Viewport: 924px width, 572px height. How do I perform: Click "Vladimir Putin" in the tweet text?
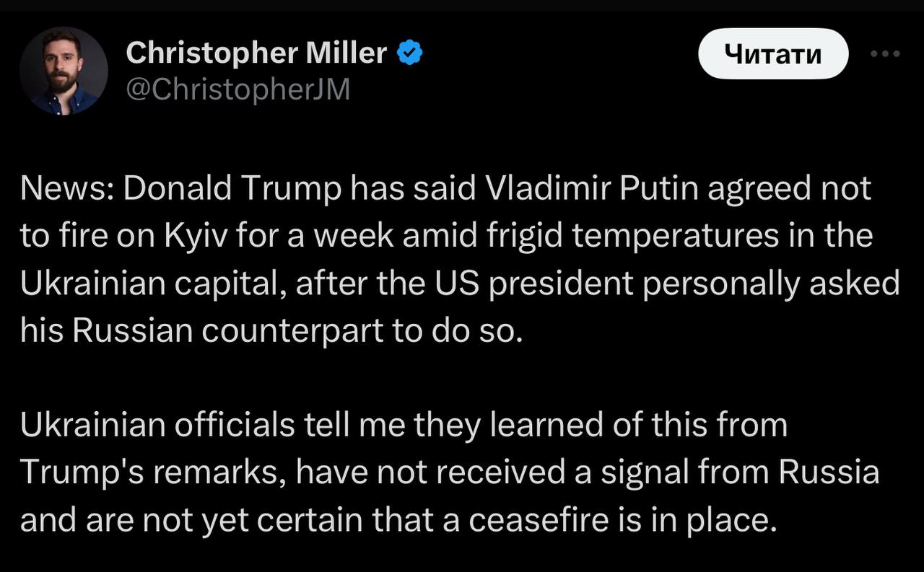tap(587, 189)
